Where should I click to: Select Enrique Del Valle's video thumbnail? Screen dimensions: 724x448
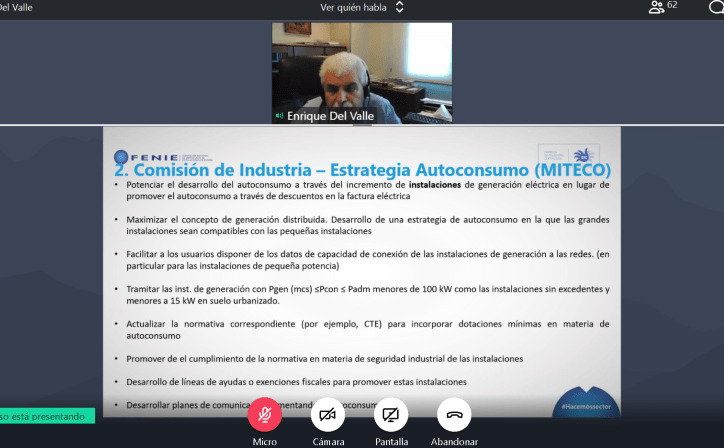coord(362,73)
